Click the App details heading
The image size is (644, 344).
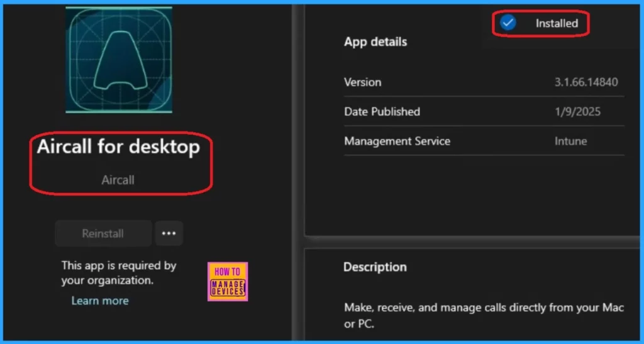tap(375, 42)
